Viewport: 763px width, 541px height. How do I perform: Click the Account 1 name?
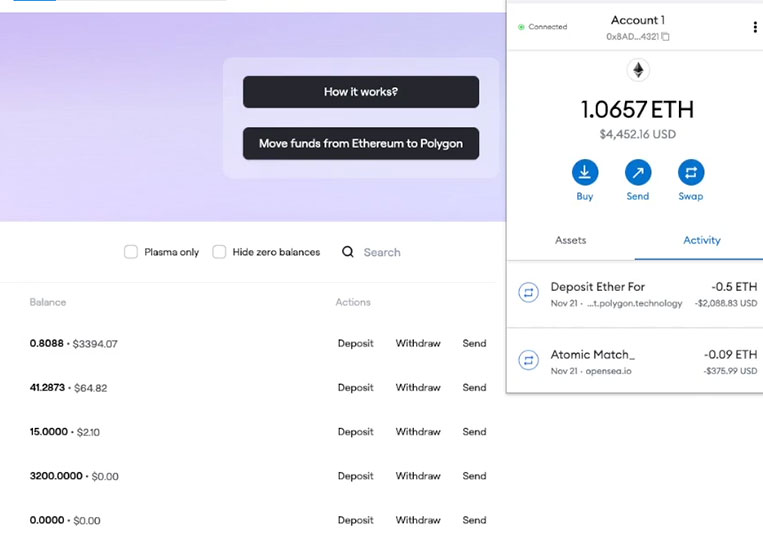coord(637,20)
